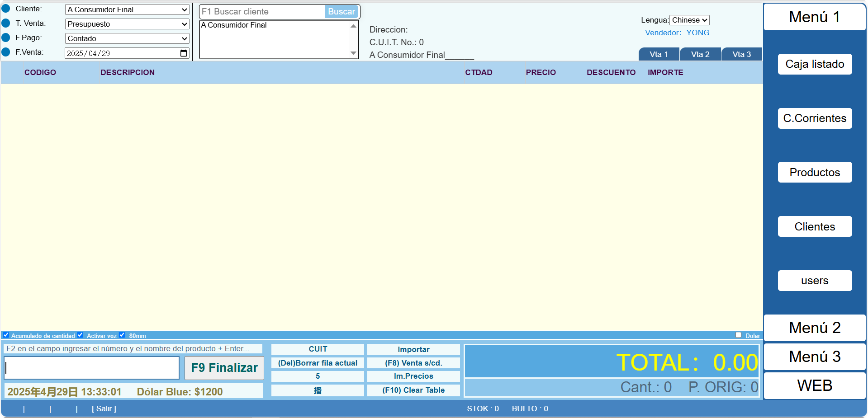Click the down arrow in the client list box
Viewport: 868px width, 418px height.
coord(353,53)
